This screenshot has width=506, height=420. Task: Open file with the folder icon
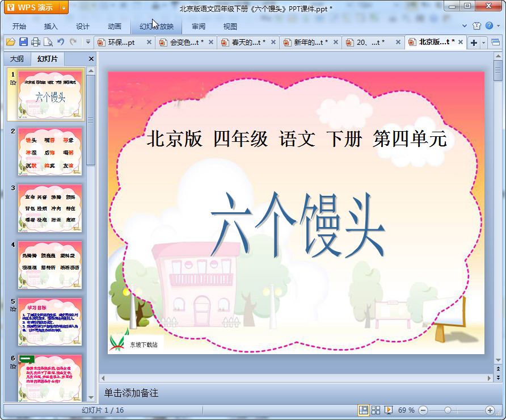pyautogui.click(x=11, y=42)
